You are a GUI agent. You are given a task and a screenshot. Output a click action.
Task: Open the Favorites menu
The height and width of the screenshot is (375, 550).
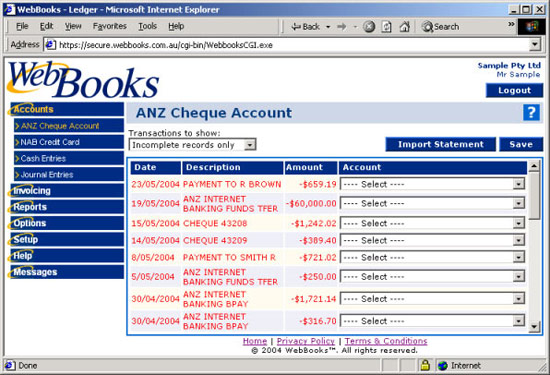point(109,26)
